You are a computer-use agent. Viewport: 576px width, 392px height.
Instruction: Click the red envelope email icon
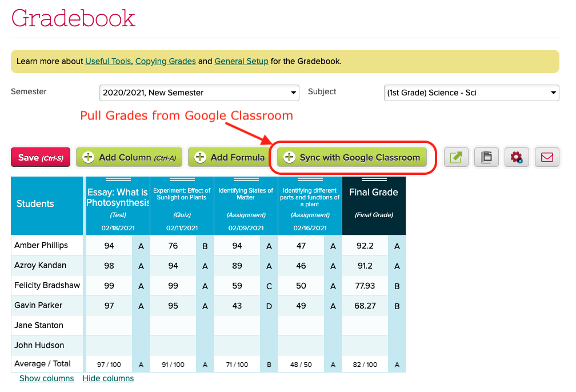(547, 157)
